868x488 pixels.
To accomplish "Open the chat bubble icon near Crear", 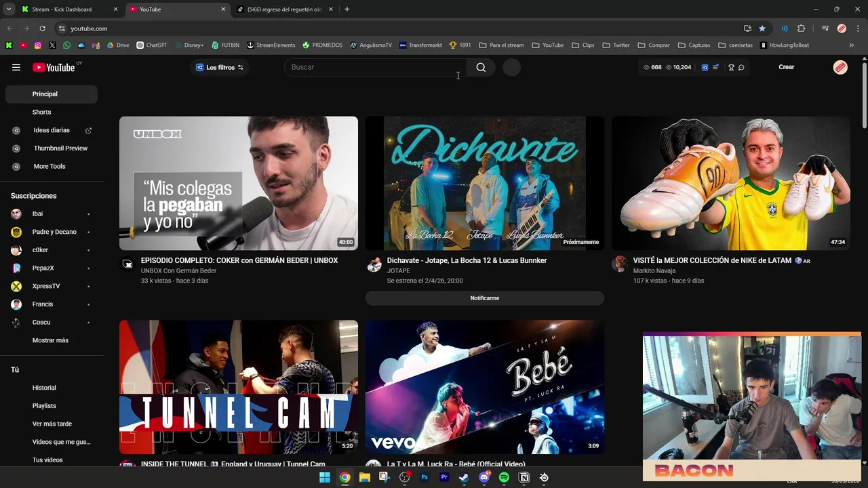I will tap(741, 67).
